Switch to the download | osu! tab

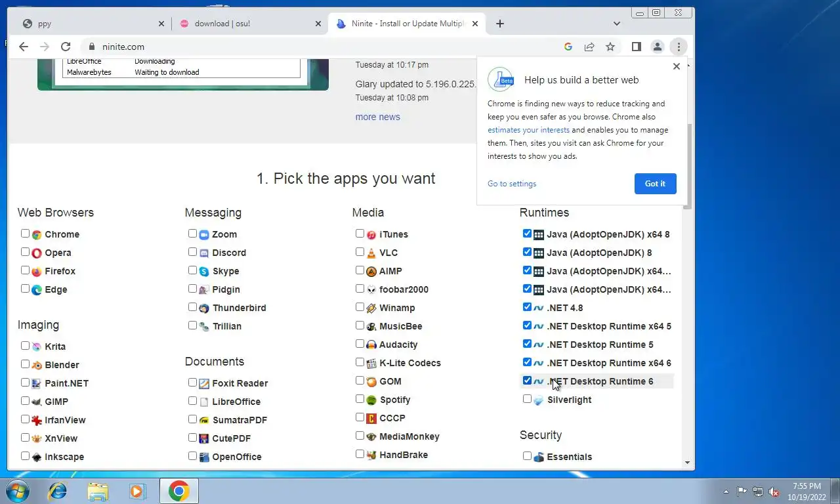[x=249, y=24]
